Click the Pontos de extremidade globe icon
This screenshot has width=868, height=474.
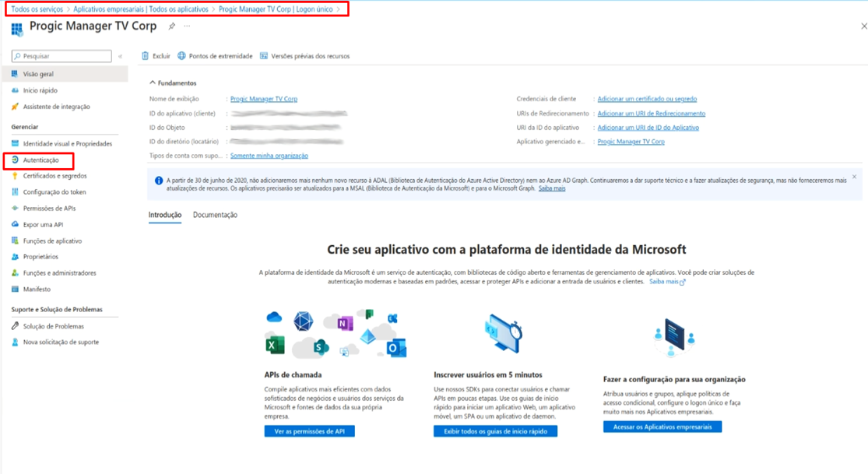click(181, 56)
